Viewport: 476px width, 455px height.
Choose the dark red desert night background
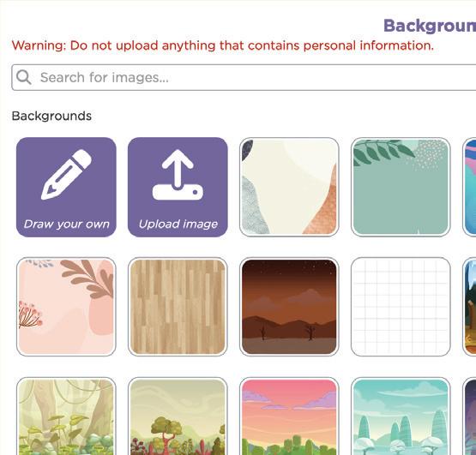(x=289, y=307)
